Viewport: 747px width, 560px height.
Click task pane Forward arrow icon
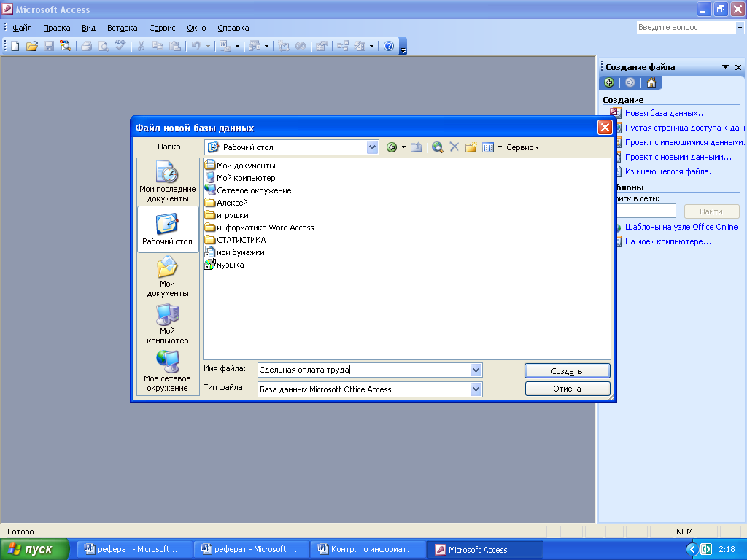pos(630,82)
